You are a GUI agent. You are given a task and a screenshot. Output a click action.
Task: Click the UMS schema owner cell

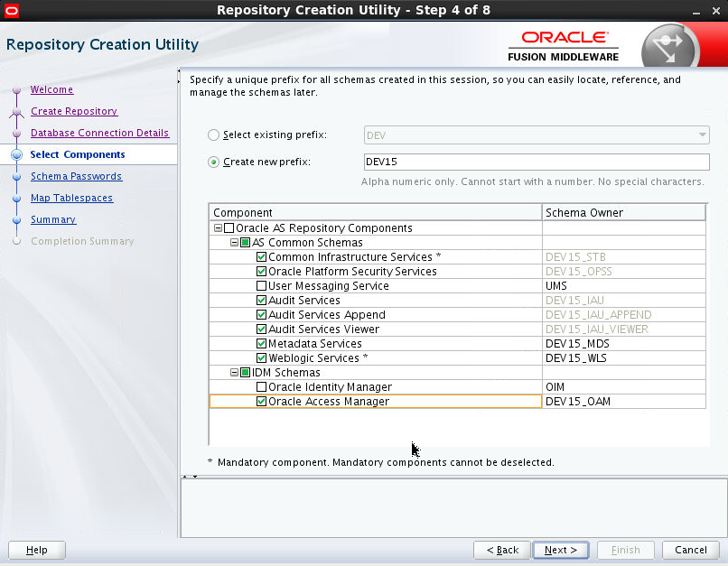tap(624, 285)
